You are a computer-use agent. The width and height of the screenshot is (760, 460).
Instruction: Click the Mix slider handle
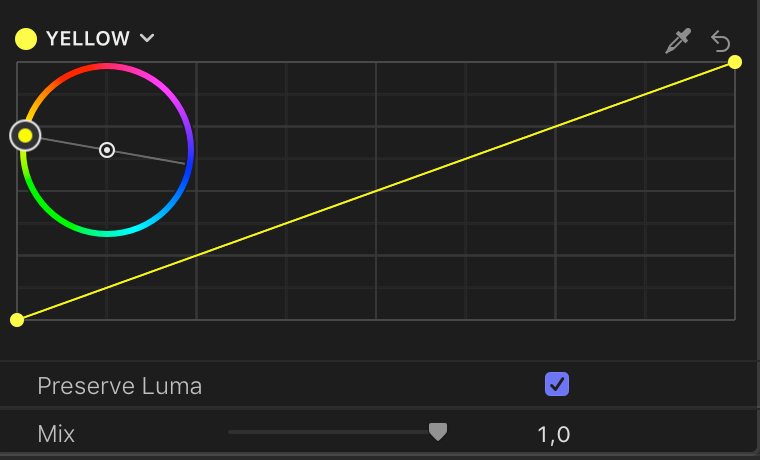[x=438, y=431]
